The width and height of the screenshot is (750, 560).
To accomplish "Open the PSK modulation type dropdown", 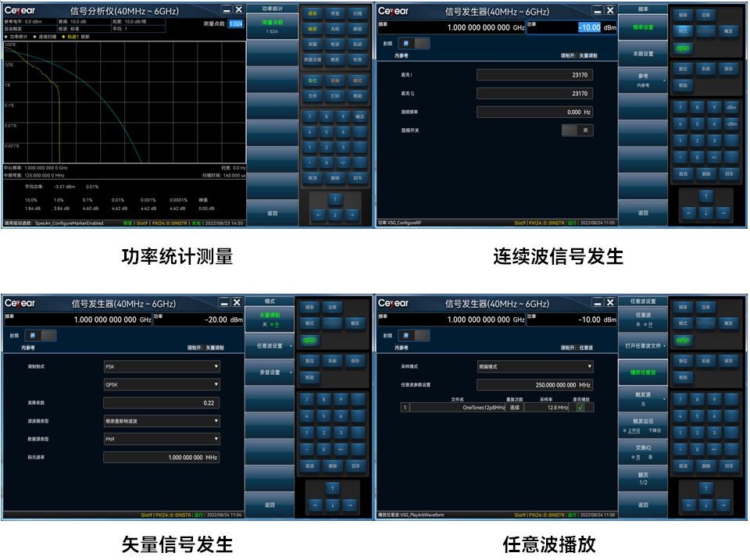I will [162, 366].
